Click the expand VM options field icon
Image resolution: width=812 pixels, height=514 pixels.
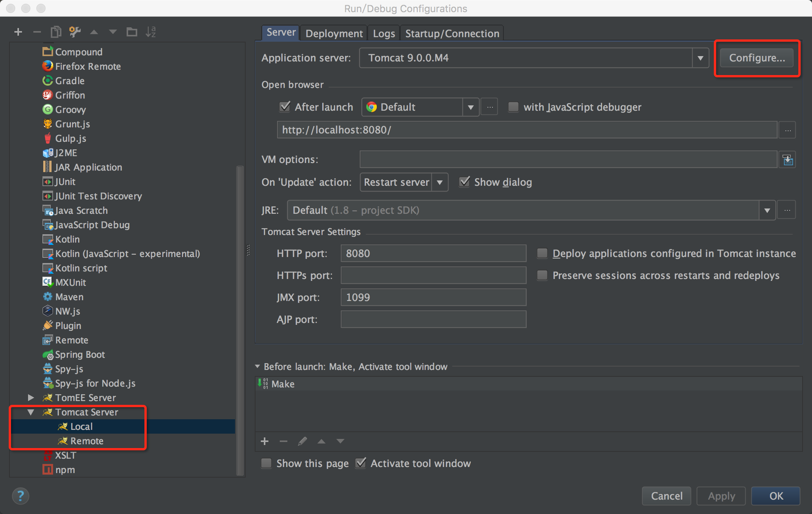coord(787,160)
